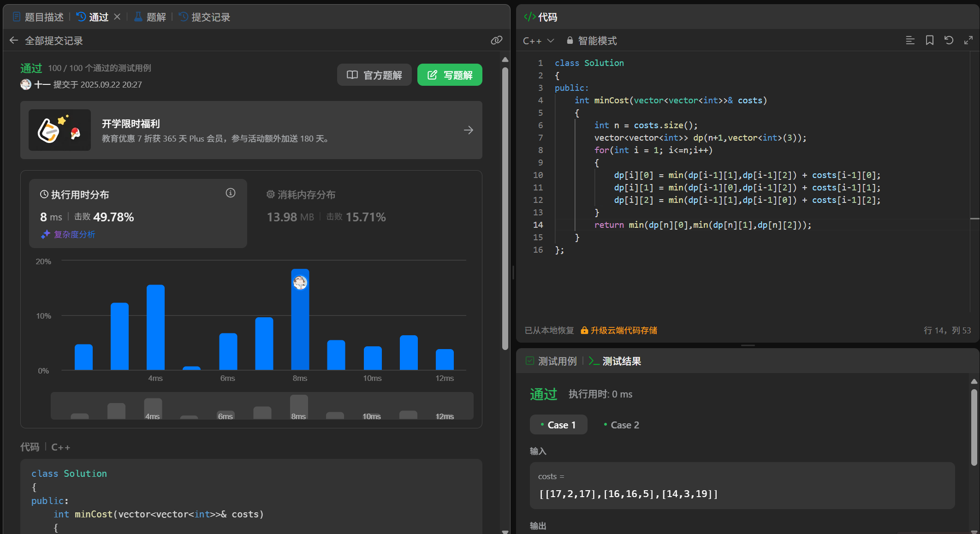980x534 pixels.
Task: Select Case 2 test case
Action: point(622,425)
